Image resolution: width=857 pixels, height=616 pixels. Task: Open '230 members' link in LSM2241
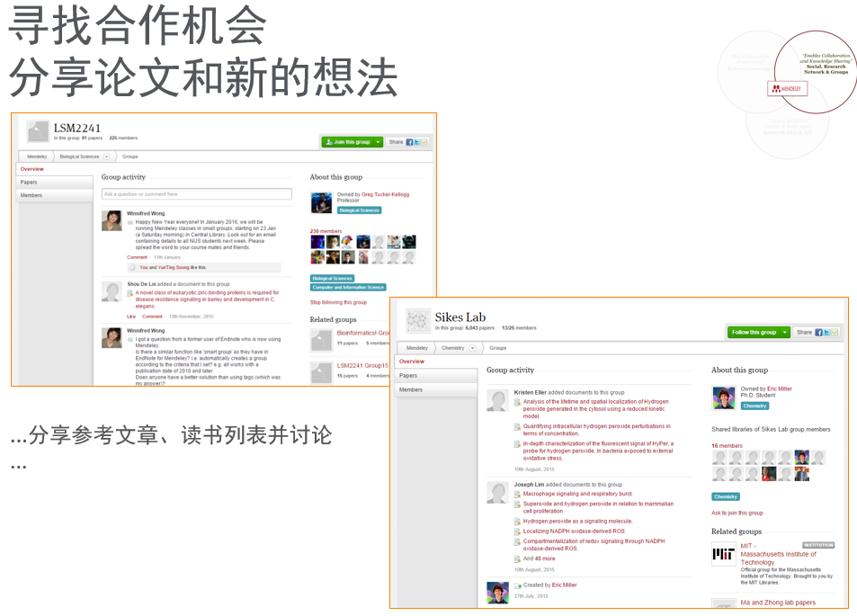(326, 232)
